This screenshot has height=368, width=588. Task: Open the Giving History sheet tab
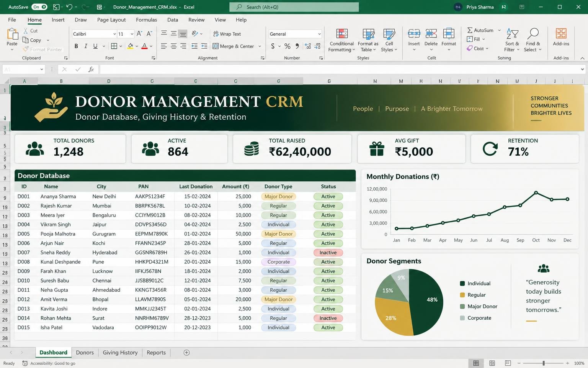pyautogui.click(x=120, y=353)
